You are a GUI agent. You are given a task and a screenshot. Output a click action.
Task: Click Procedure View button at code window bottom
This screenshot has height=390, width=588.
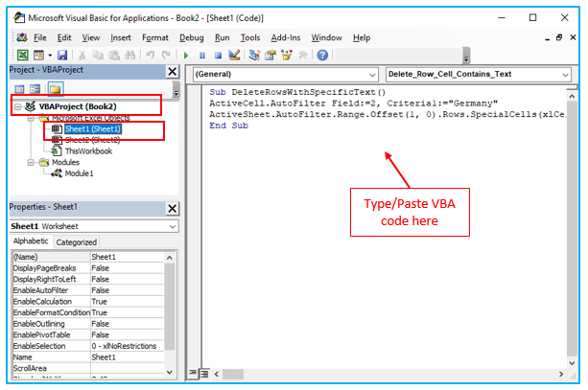tap(193, 373)
